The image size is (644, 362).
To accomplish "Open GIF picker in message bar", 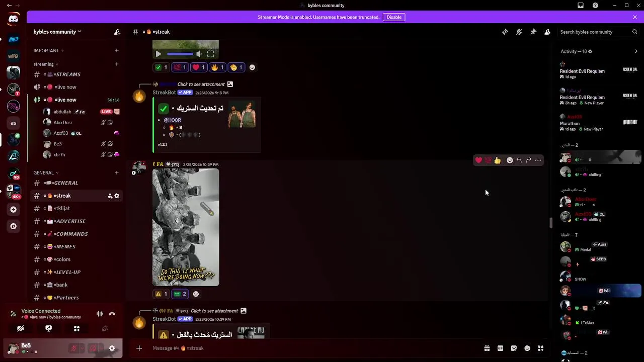I will [500, 348].
